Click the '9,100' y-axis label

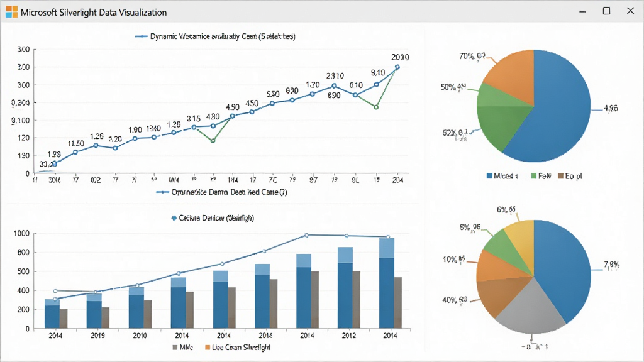click(20, 120)
